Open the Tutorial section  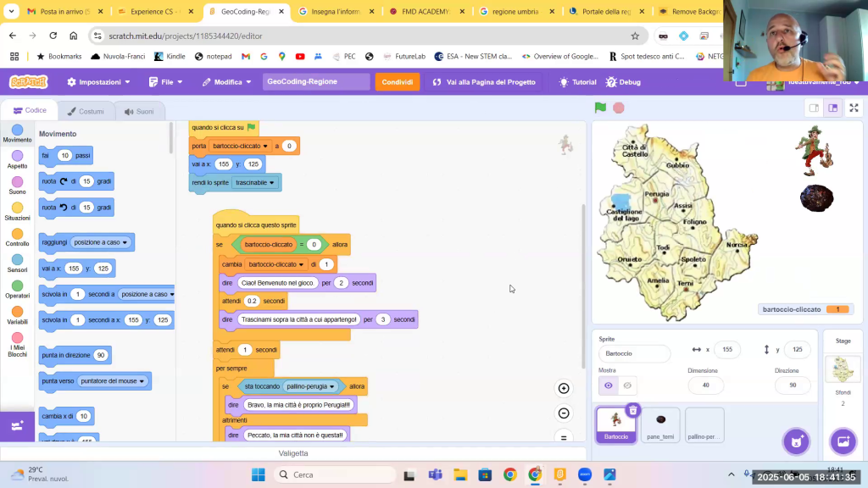[578, 82]
